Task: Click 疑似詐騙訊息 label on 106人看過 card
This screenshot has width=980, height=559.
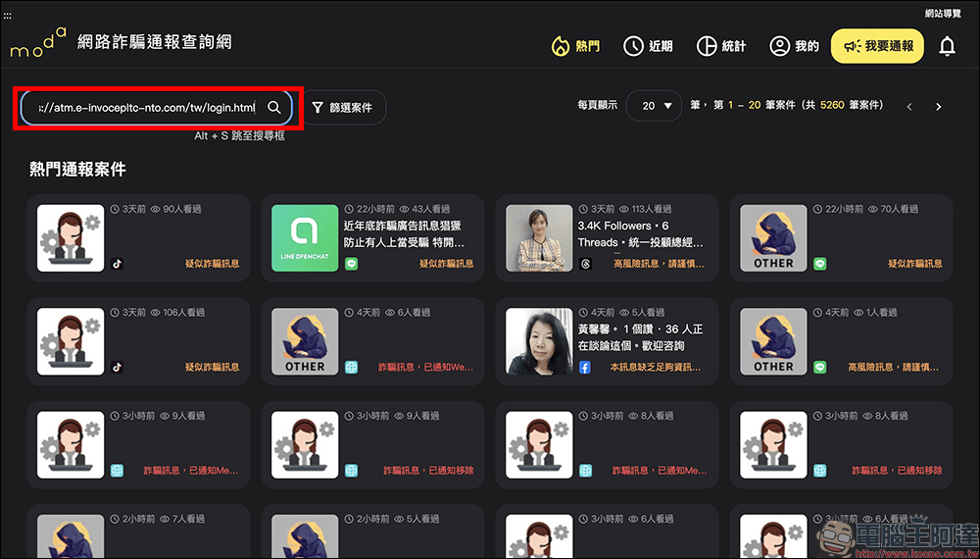Action: point(212,367)
